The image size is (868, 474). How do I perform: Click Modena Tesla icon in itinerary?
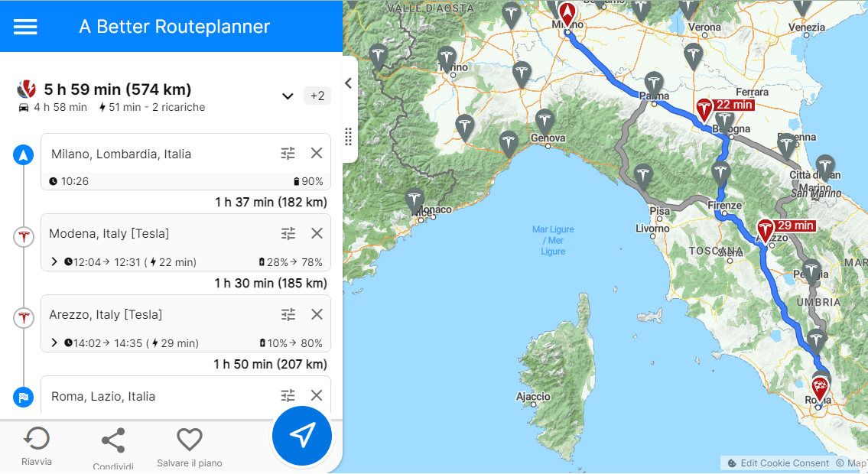point(23,237)
